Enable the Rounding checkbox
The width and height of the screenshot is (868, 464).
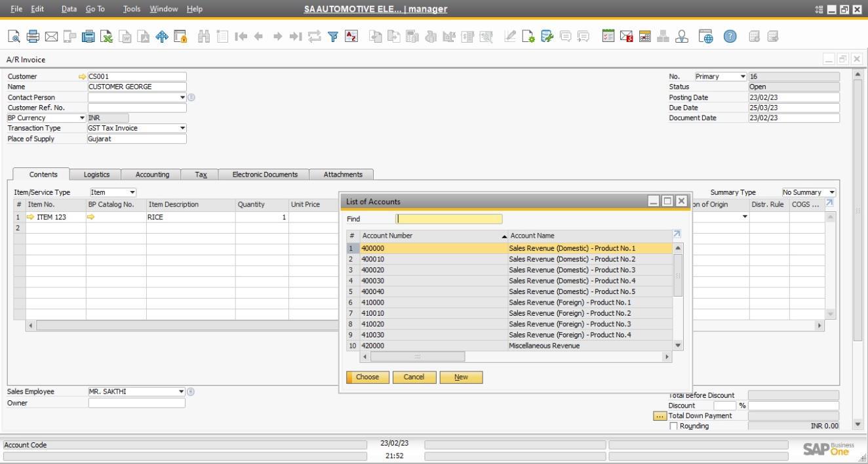675,425
